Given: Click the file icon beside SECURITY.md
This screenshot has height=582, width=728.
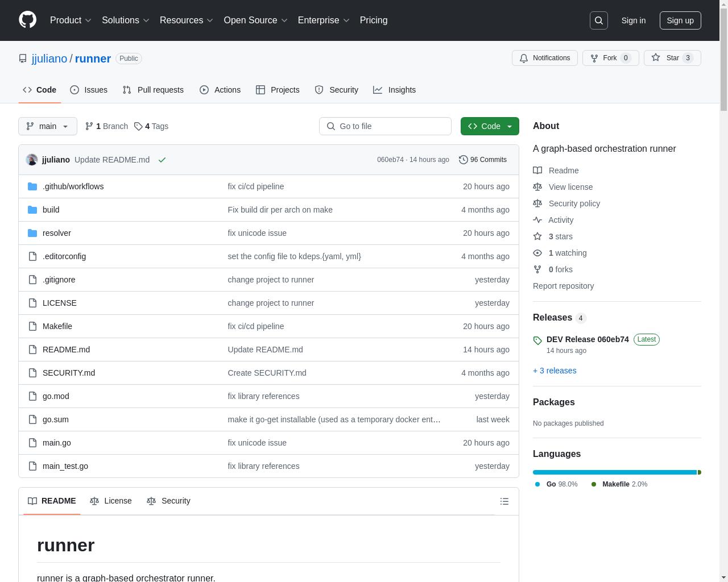Looking at the screenshot, I should click(32, 373).
